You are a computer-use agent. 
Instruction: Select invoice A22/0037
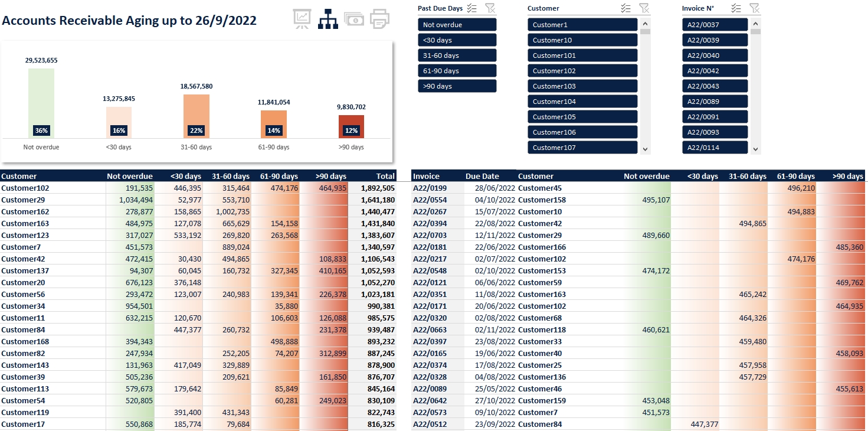coord(715,24)
